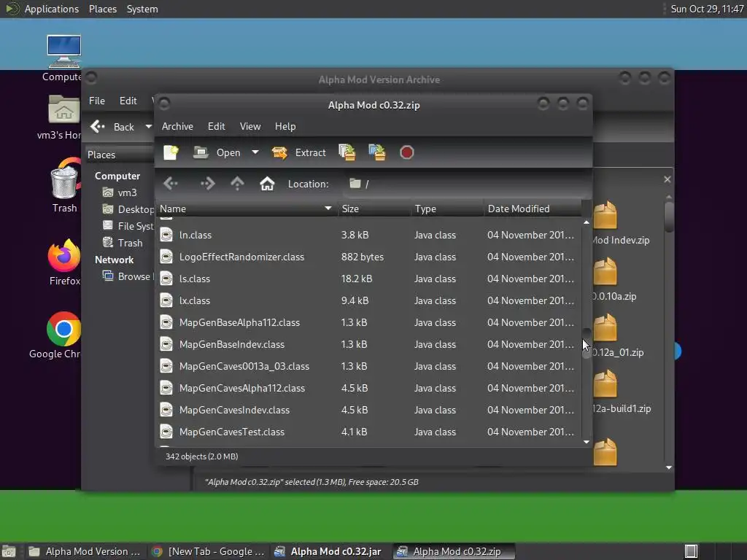Click the file icon of MapGenCavesTest.class
The image size is (747, 560).
tap(166, 432)
